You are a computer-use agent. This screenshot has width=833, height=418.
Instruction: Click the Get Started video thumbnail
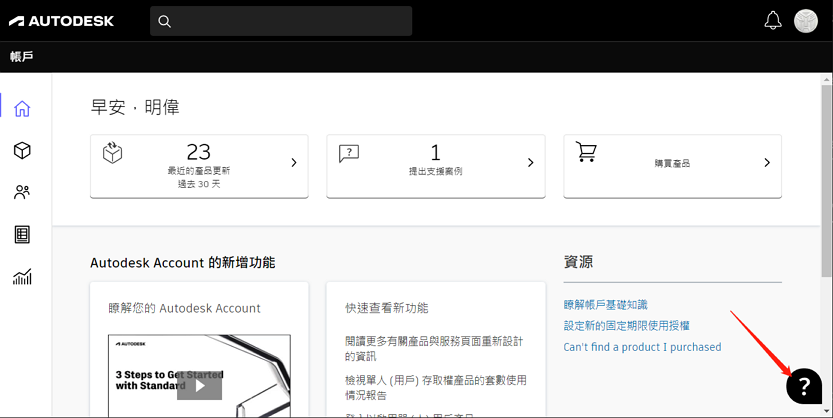pyautogui.click(x=199, y=376)
